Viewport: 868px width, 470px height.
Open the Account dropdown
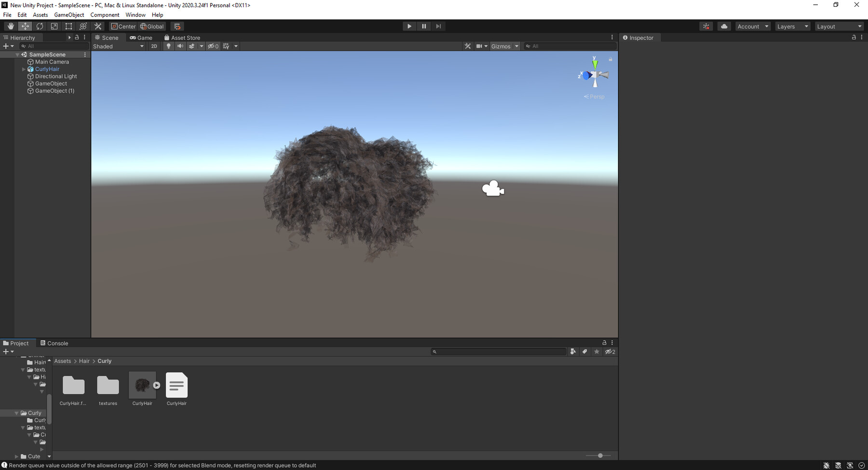coord(752,27)
